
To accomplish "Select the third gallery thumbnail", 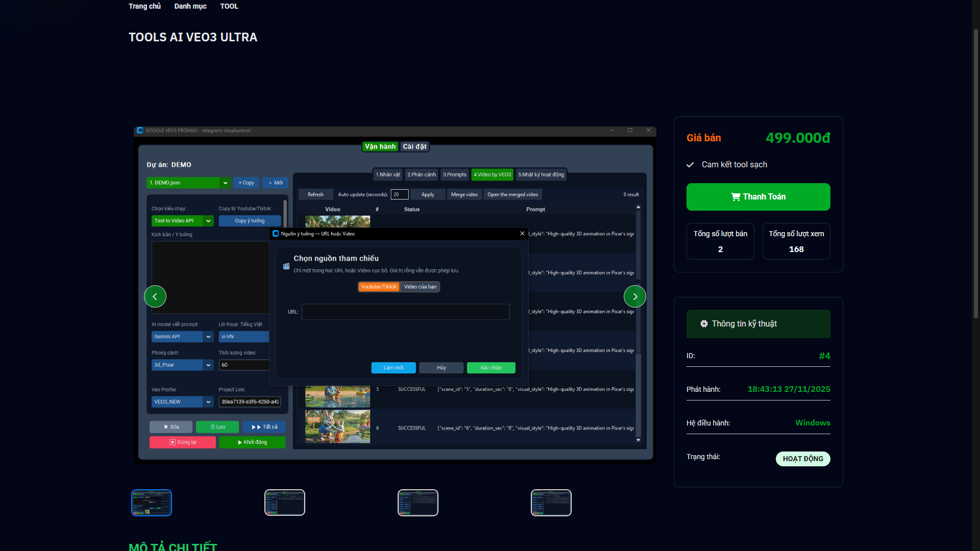I will [x=418, y=503].
